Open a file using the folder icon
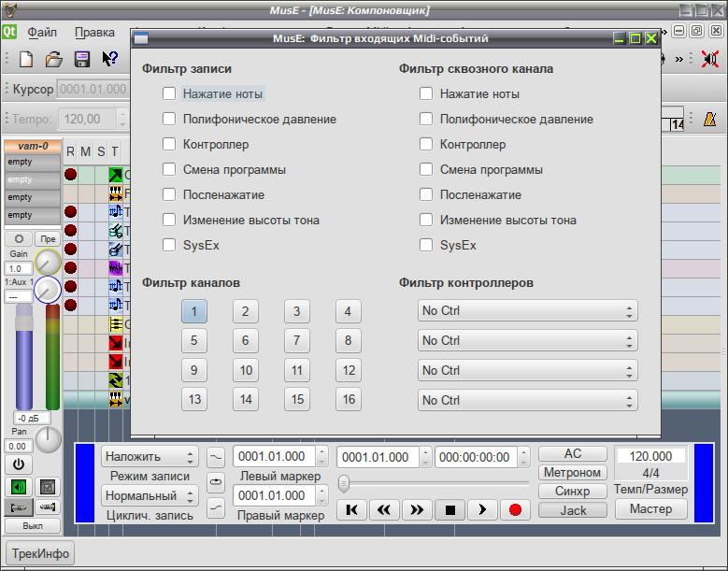Viewport: 728px width, 571px height. coord(54,59)
